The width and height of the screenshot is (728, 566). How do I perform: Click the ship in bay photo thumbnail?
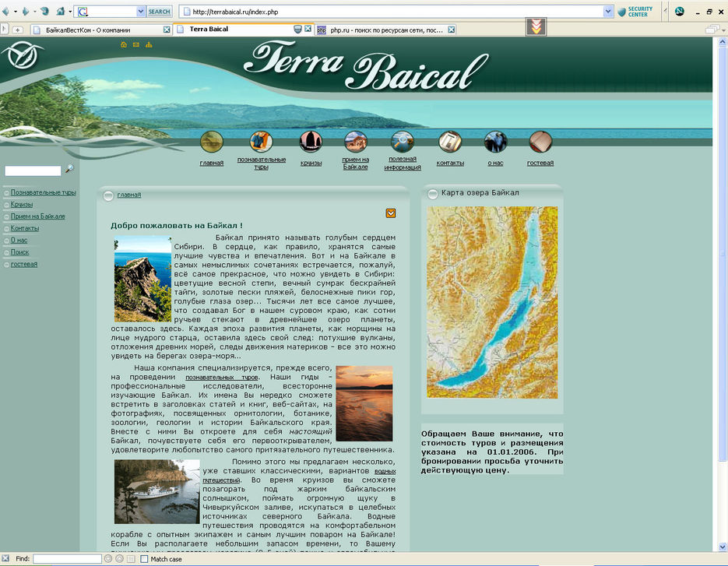[x=157, y=492]
